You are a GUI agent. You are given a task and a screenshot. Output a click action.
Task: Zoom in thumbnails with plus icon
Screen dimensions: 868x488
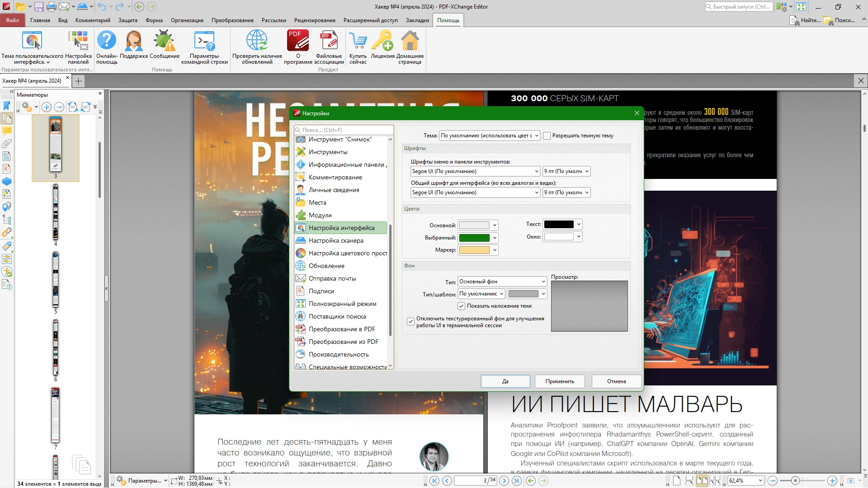coord(46,107)
